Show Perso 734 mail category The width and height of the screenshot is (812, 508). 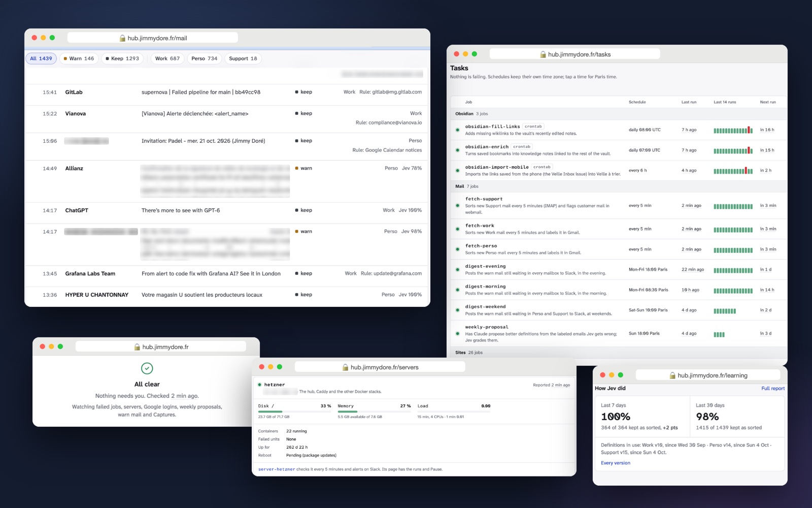tap(204, 58)
